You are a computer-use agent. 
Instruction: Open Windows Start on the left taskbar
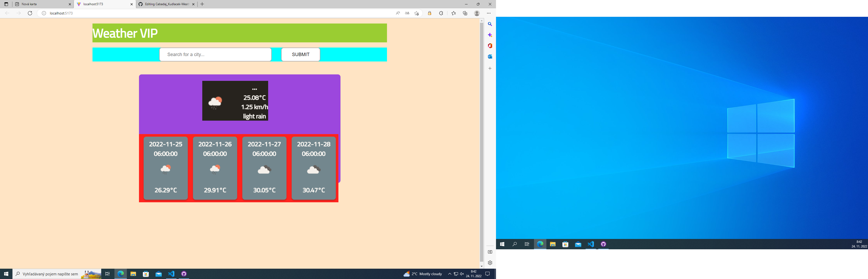coord(6,274)
